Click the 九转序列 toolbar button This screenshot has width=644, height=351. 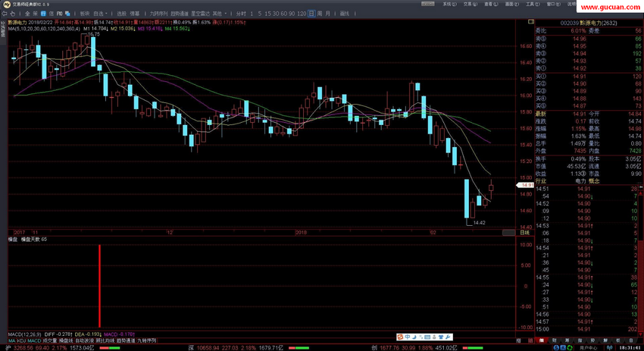point(158,14)
